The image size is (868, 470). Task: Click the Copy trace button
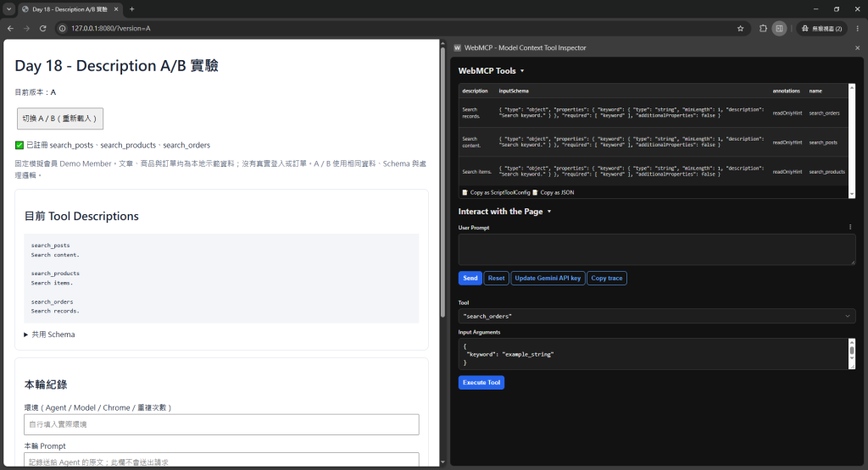[x=607, y=278]
